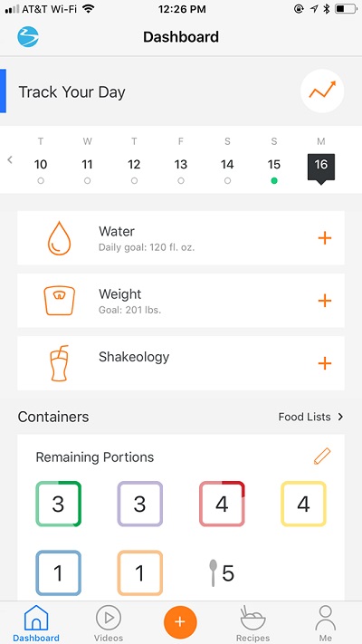Tap the green container portion box
This screenshot has height=644, width=362.
58,504
